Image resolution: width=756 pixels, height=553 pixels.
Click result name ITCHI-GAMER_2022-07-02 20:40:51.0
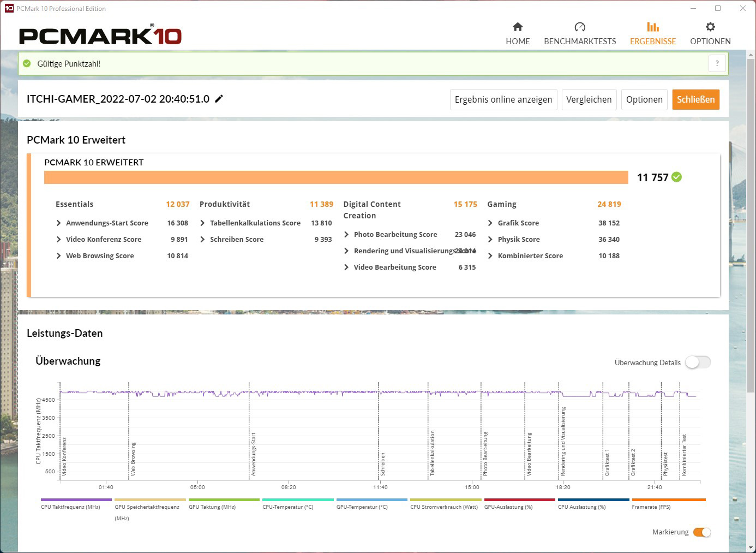coord(118,99)
